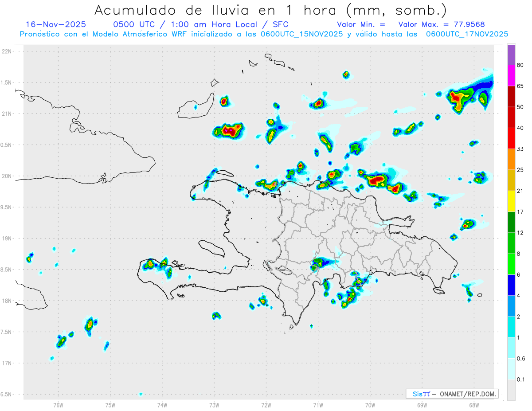This screenshot has height=411, width=532.
Task: Select the legend value label "40"
Action: pos(520,128)
